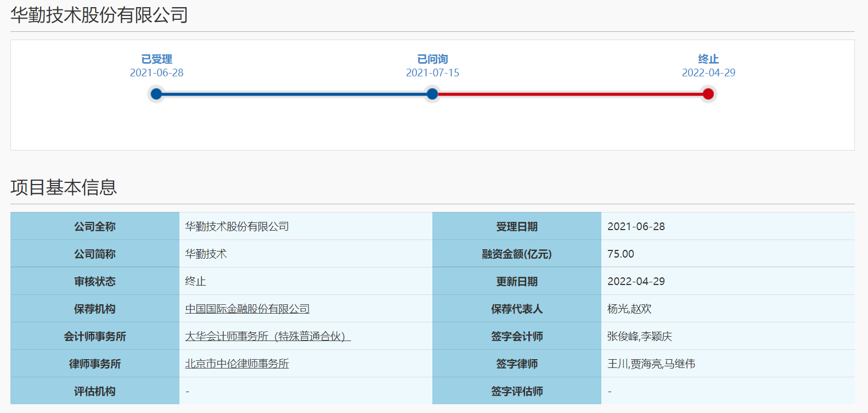Click the date 2021-06-28 under 已受理

pyautogui.click(x=156, y=72)
